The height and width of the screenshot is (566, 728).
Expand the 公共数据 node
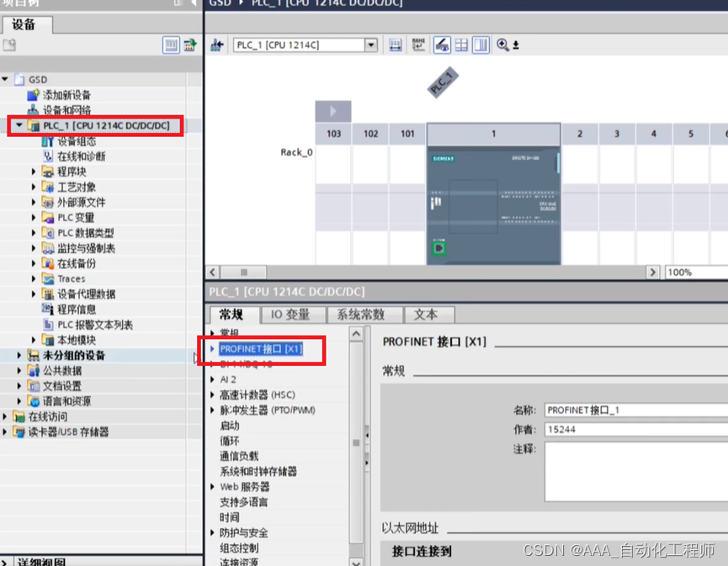pos(19,371)
